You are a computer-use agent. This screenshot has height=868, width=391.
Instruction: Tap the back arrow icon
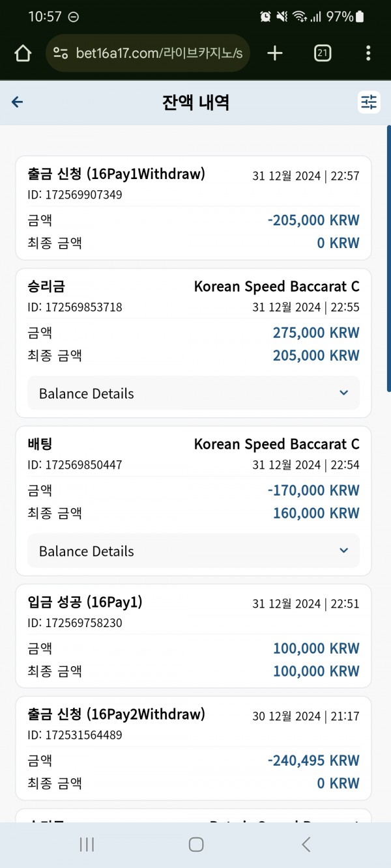(x=18, y=102)
